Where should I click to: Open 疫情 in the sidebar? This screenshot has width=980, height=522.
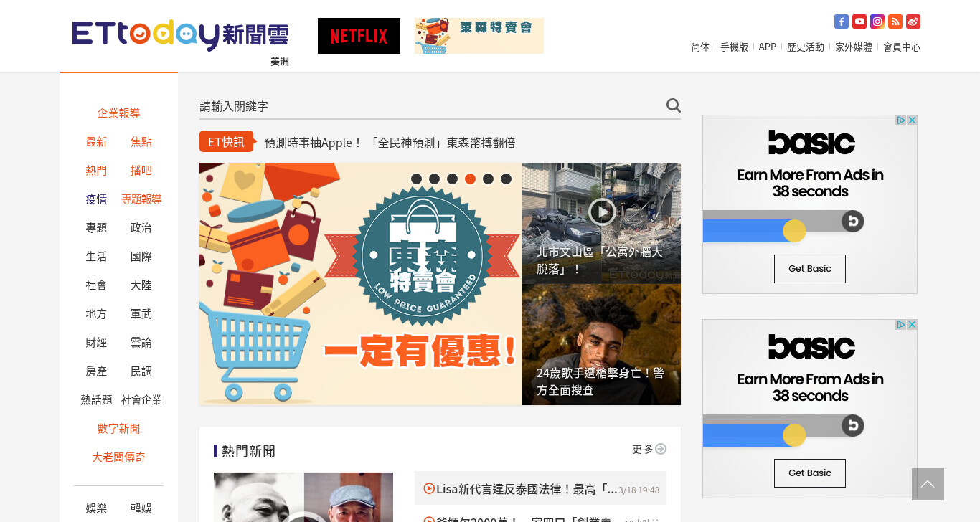96,199
